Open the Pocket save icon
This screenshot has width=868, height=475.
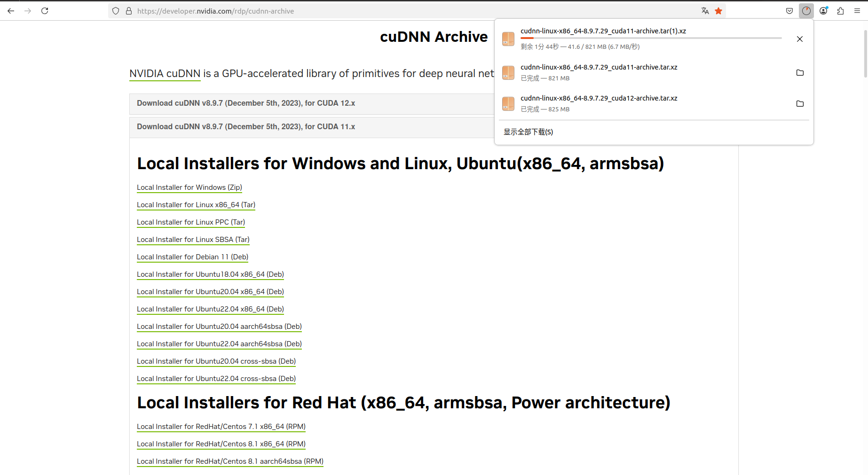(789, 11)
